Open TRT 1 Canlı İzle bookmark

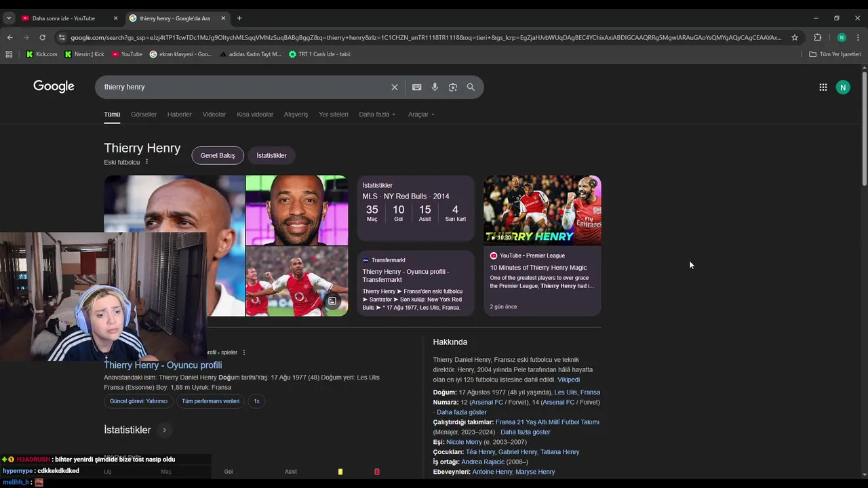(319, 54)
